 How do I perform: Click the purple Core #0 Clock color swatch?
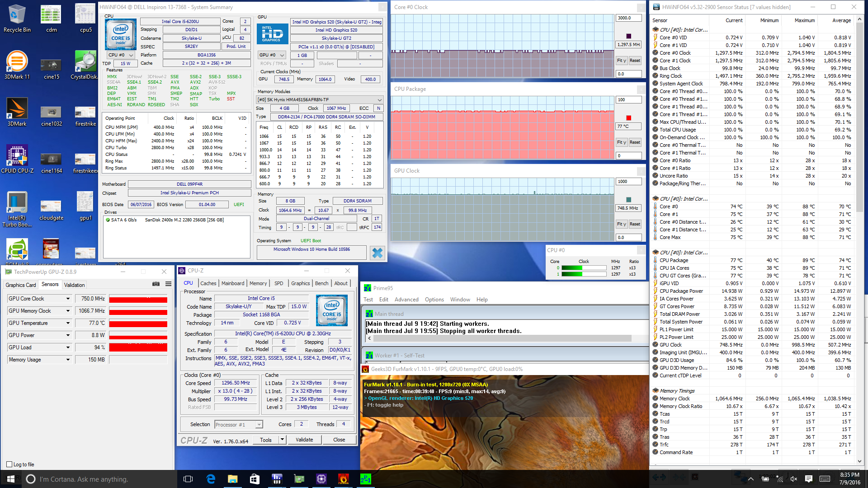[628, 36]
